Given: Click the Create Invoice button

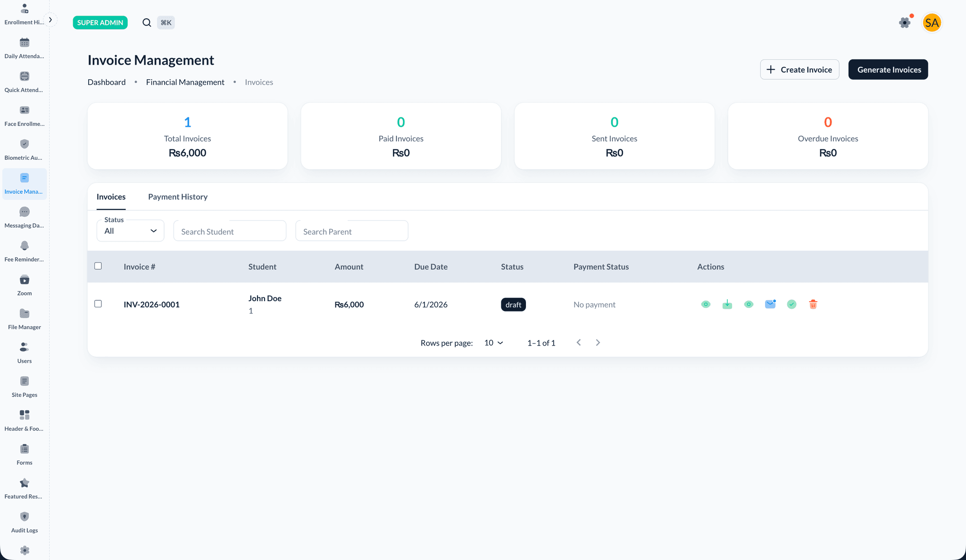Looking at the screenshot, I should pos(799,69).
